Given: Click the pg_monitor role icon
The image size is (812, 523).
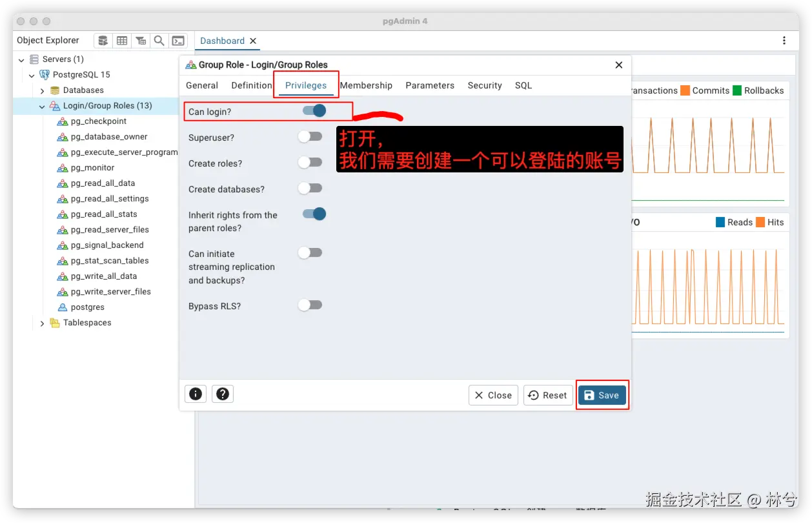Looking at the screenshot, I should (x=63, y=168).
